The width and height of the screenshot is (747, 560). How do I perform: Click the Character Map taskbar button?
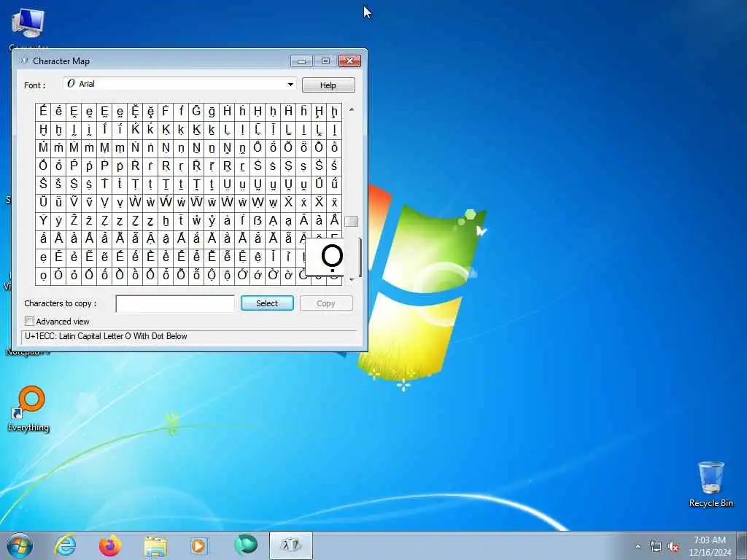tap(291, 545)
